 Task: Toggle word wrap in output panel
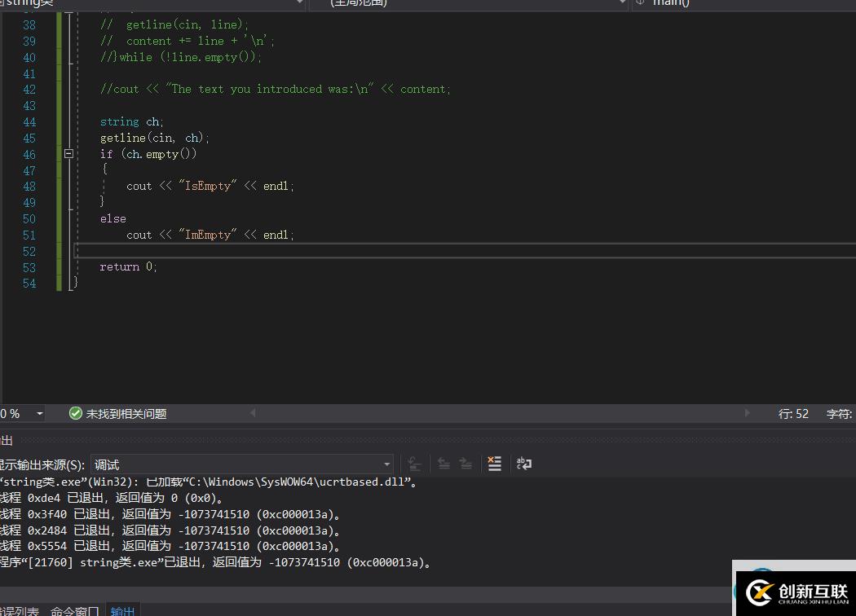(524, 464)
